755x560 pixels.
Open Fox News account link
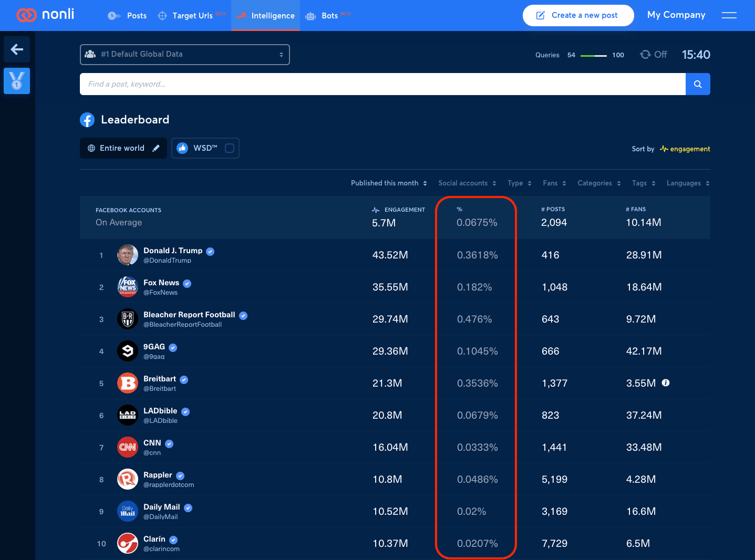pyautogui.click(x=161, y=283)
